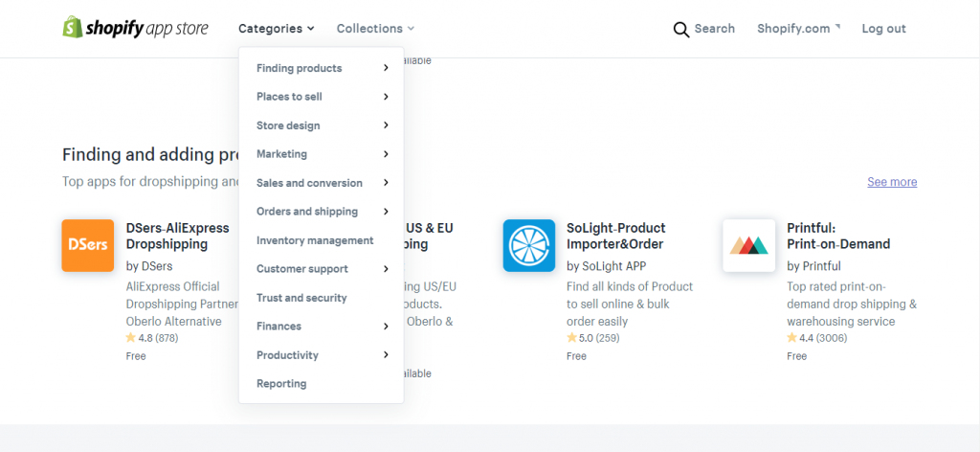
Task: Click the Printful 'Top rated print-on-demand' description
Action: pos(851,304)
